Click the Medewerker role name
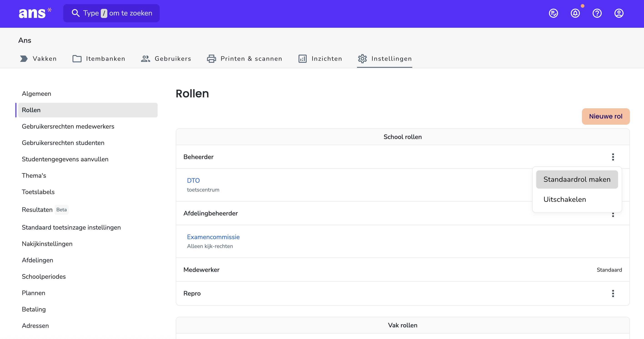This screenshot has height=339, width=644. 201,270
